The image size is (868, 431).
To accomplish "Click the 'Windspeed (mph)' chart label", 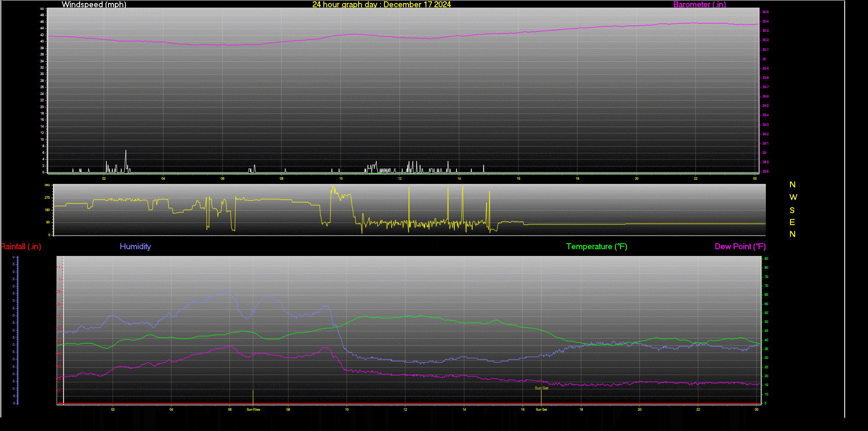I will coord(94,4).
